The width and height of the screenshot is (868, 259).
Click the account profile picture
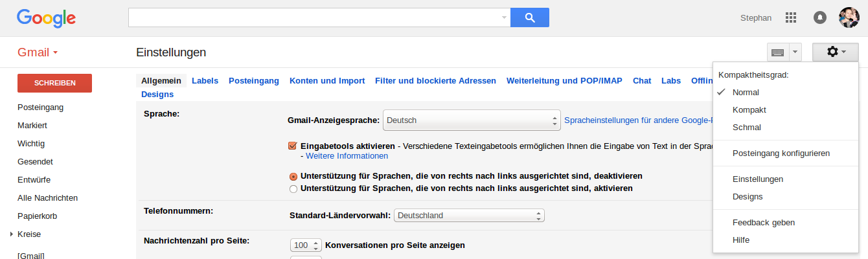849,17
